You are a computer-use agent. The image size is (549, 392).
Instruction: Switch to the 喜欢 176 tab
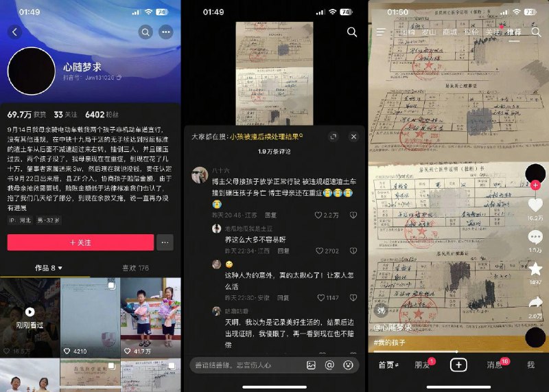(x=135, y=268)
